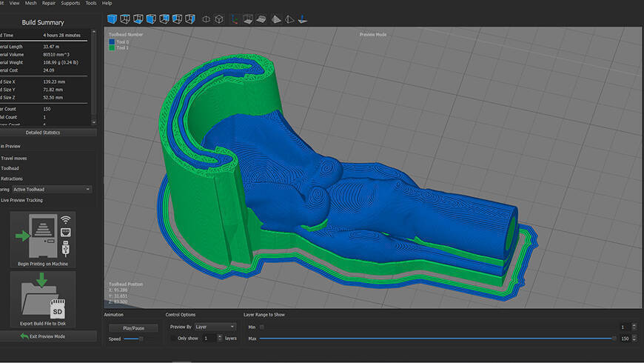
Task: Toggle the Live Preview Tracking option
Action: 21,200
